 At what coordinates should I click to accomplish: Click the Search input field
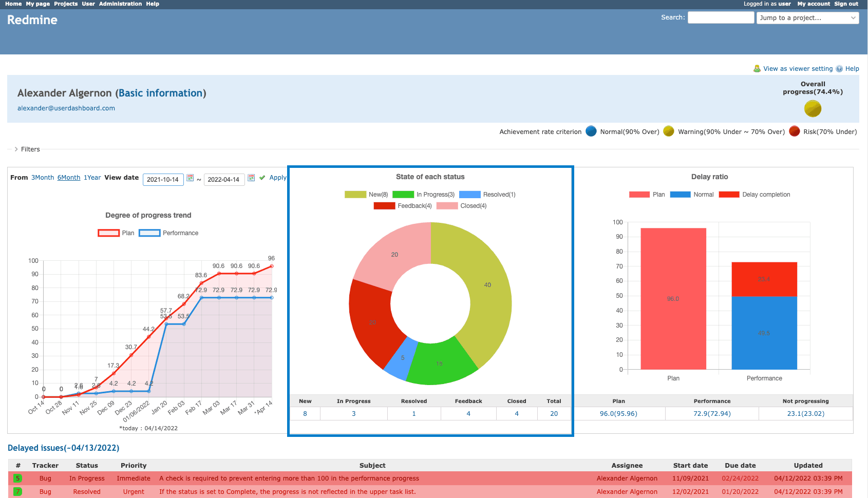click(721, 17)
